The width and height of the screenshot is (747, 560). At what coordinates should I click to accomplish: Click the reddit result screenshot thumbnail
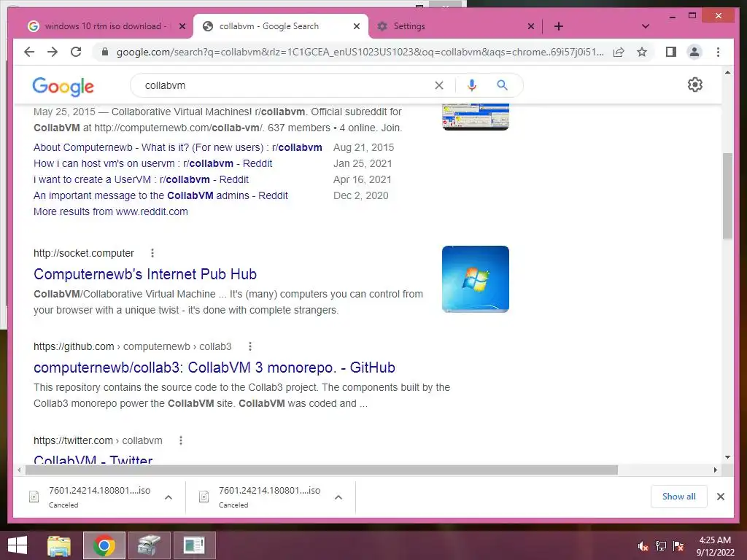pos(475,117)
